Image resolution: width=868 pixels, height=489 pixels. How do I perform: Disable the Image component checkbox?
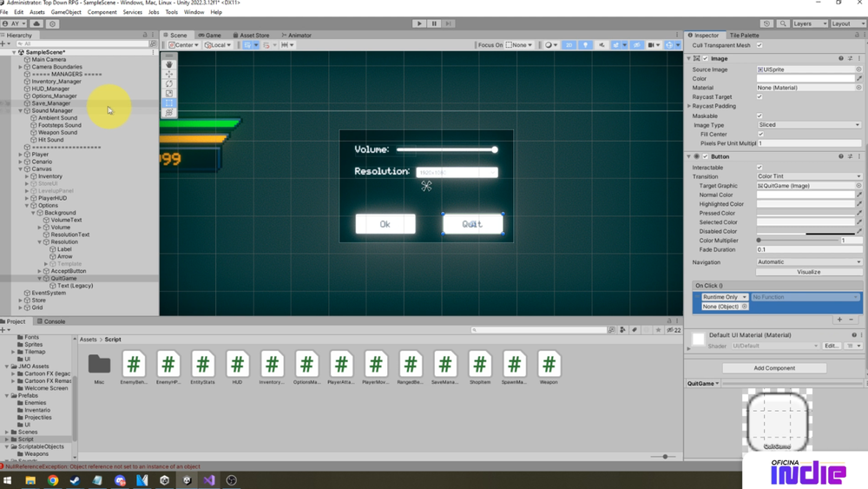[705, 58]
